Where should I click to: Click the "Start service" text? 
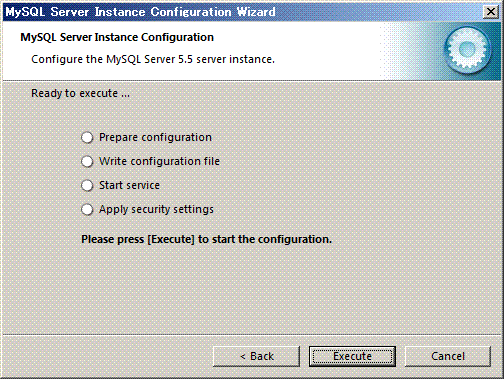point(129,185)
